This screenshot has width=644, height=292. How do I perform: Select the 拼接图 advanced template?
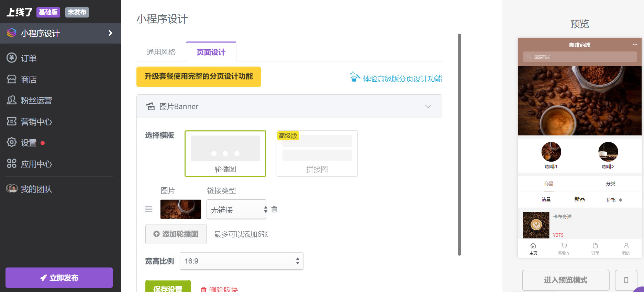(x=317, y=153)
